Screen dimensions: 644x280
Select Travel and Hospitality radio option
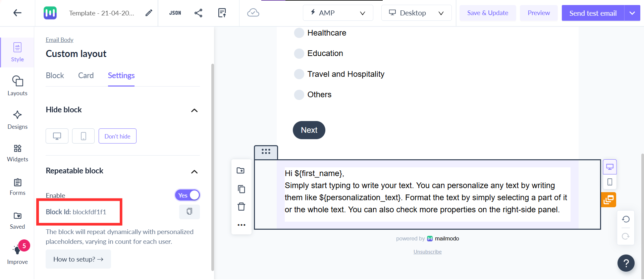299,74
